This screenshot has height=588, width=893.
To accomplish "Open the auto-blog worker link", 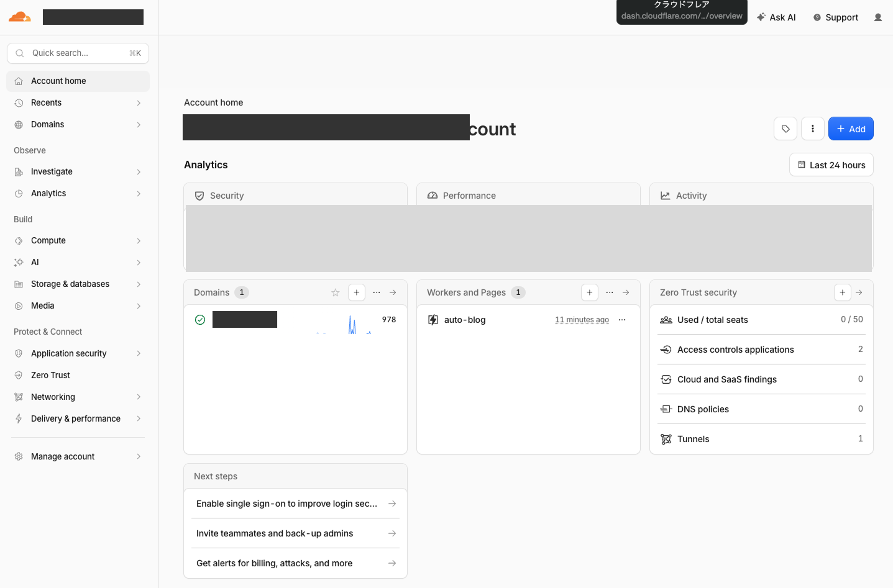I will (465, 320).
